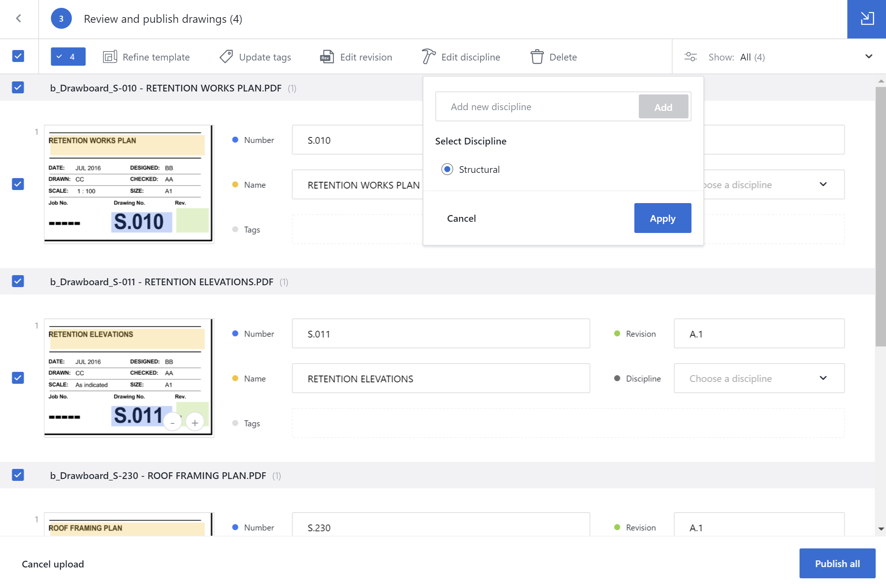Click Cancel upload

pyautogui.click(x=53, y=564)
